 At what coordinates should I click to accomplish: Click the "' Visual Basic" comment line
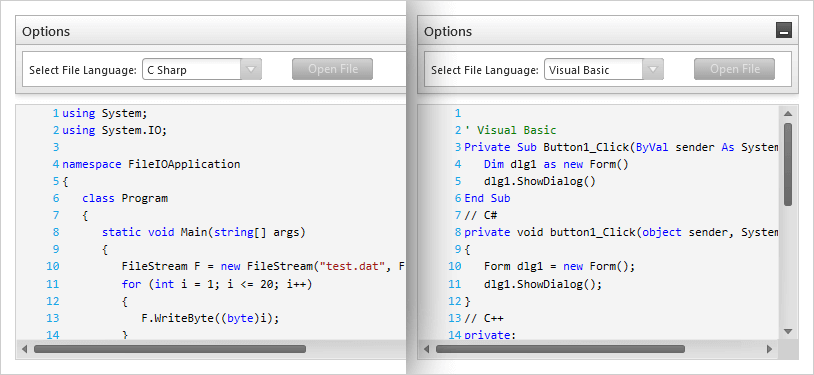pyautogui.click(x=510, y=130)
